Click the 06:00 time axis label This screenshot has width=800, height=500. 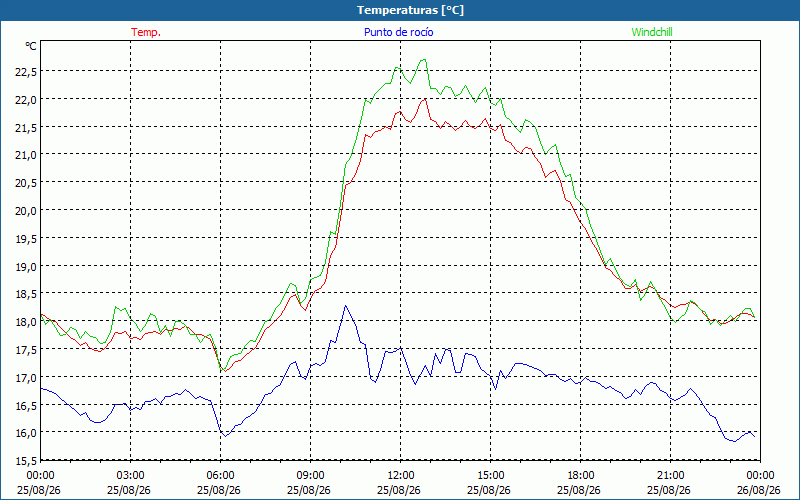pos(220,476)
